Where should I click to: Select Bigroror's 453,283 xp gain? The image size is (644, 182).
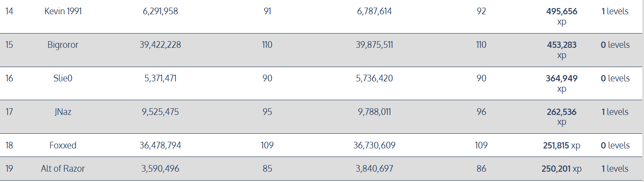(562, 50)
